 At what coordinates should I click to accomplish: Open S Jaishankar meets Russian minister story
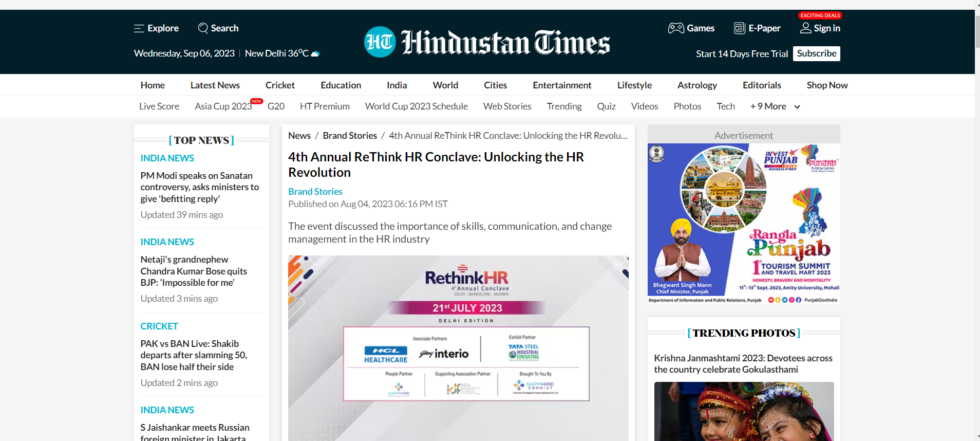pyautogui.click(x=195, y=432)
